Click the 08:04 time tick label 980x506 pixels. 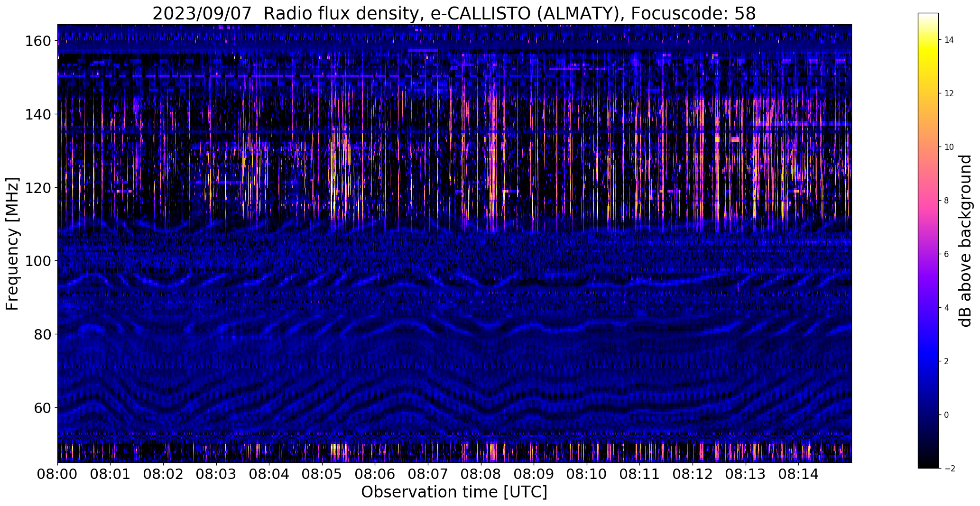point(269,475)
